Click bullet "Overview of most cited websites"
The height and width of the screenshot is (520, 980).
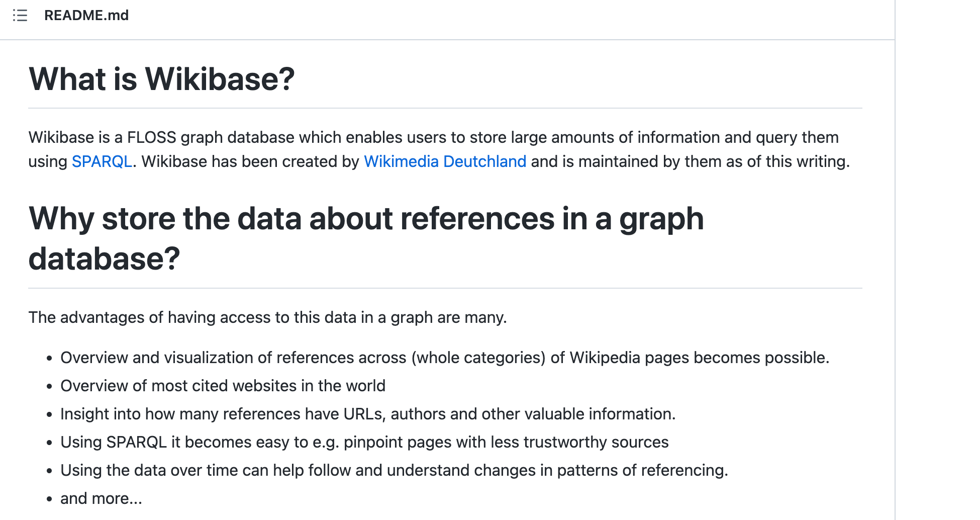click(223, 386)
